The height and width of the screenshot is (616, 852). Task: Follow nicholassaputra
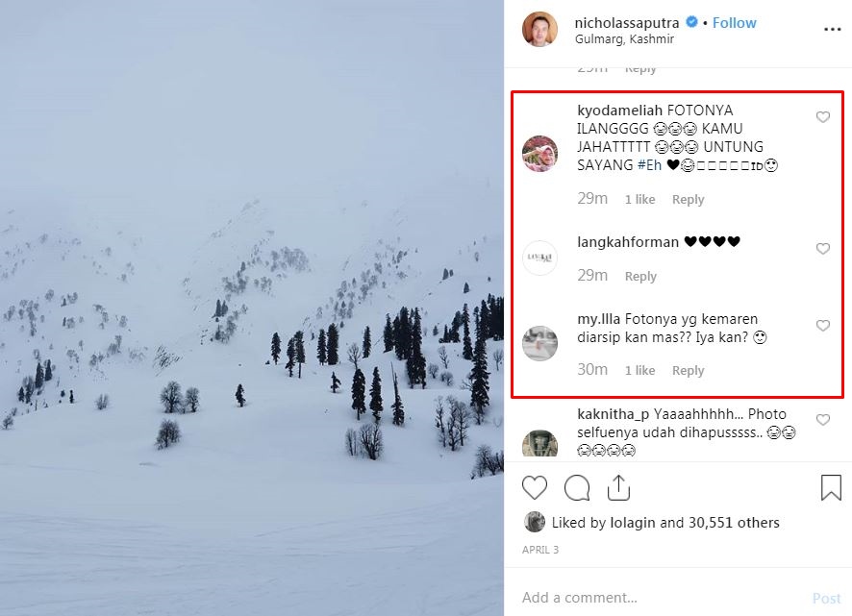point(734,22)
